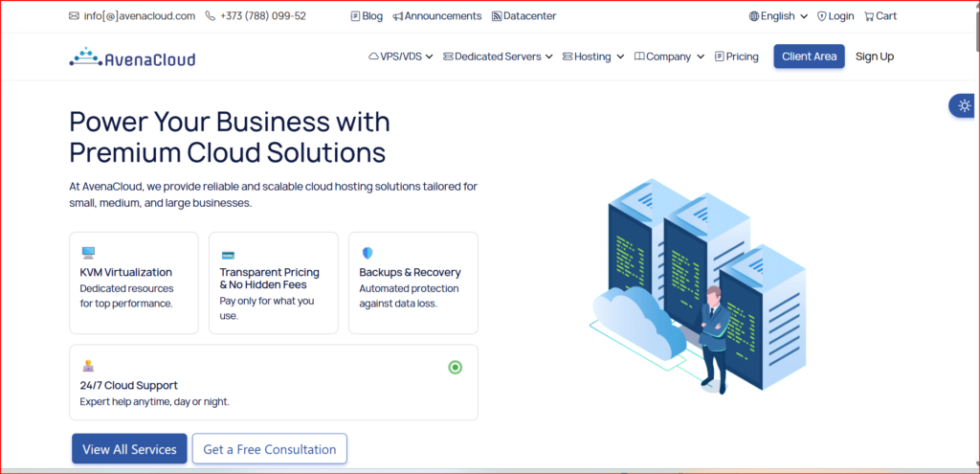
Task: Expand the Dedicated Servers menu
Action: tap(498, 56)
